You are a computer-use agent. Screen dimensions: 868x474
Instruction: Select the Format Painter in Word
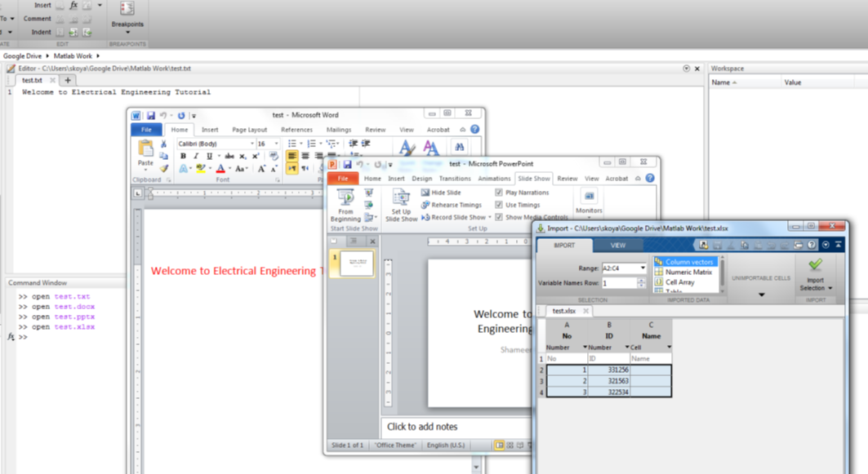point(165,169)
